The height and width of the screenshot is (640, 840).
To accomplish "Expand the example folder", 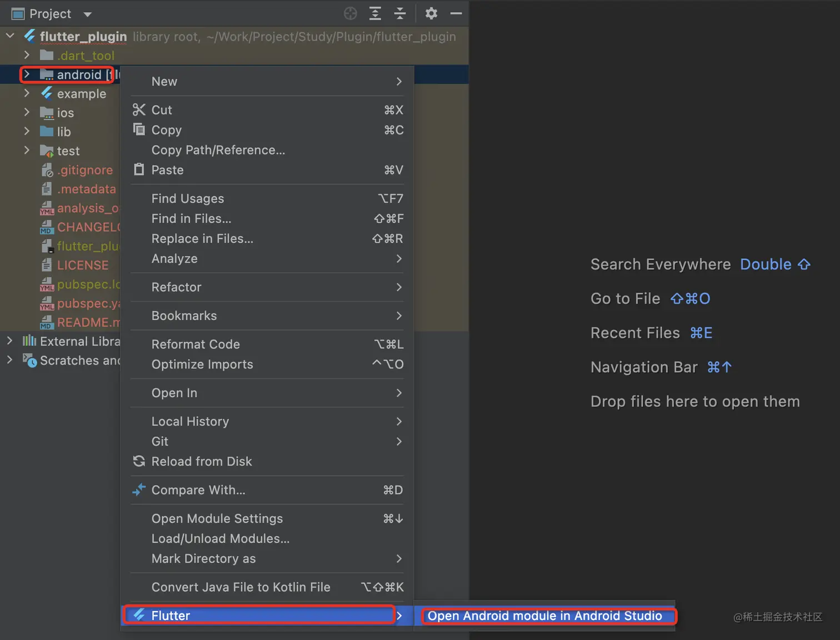I will coord(27,93).
